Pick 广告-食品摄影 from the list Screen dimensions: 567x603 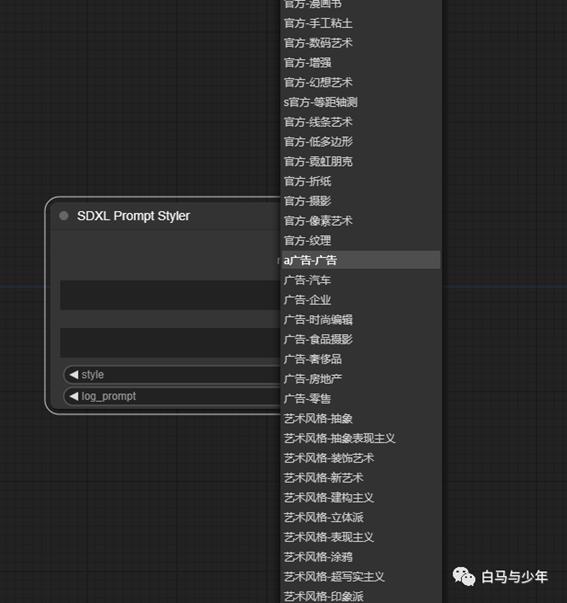[361, 339]
